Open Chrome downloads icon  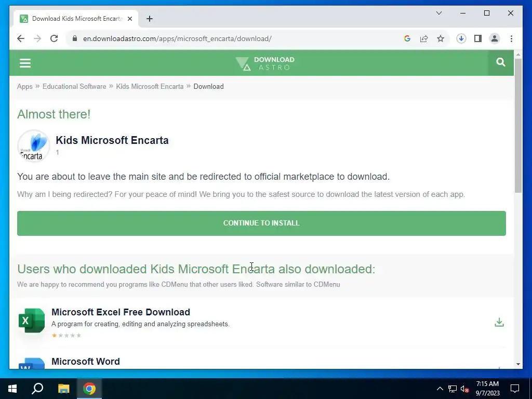(x=461, y=38)
